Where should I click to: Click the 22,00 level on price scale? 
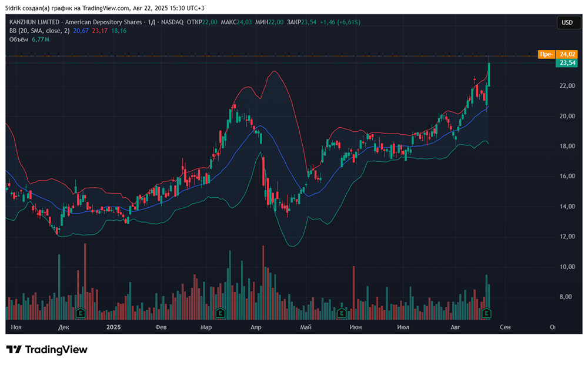point(567,86)
